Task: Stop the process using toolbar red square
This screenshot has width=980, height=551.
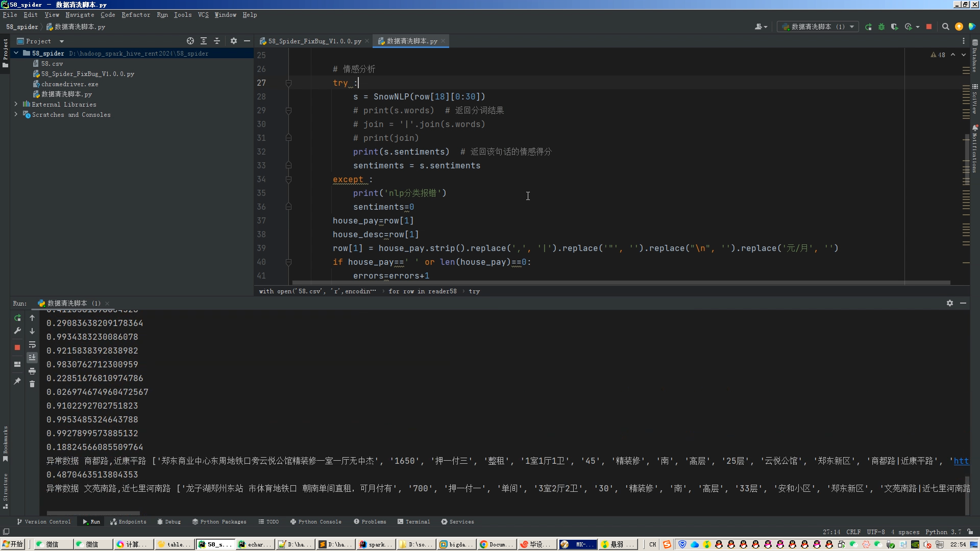Action: tap(929, 27)
